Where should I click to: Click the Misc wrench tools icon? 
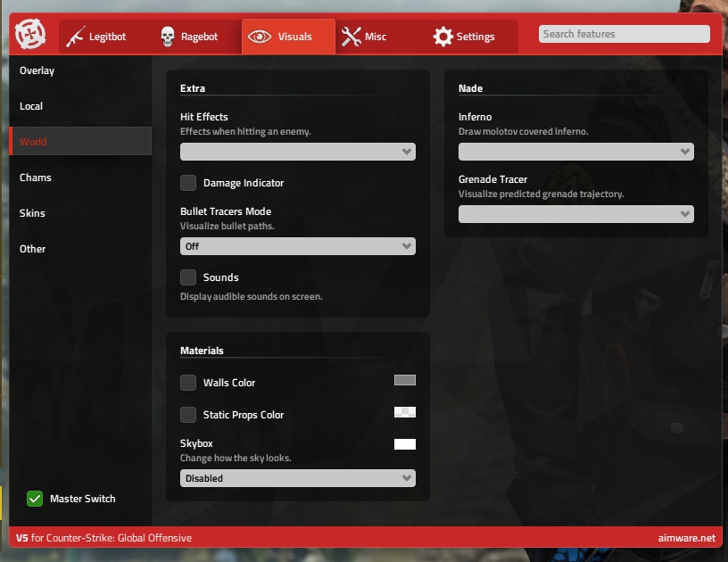point(351,37)
